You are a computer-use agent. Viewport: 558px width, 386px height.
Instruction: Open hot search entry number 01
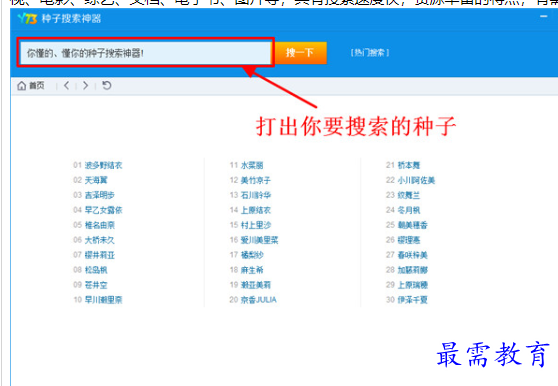pyautogui.click(x=103, y=165)
